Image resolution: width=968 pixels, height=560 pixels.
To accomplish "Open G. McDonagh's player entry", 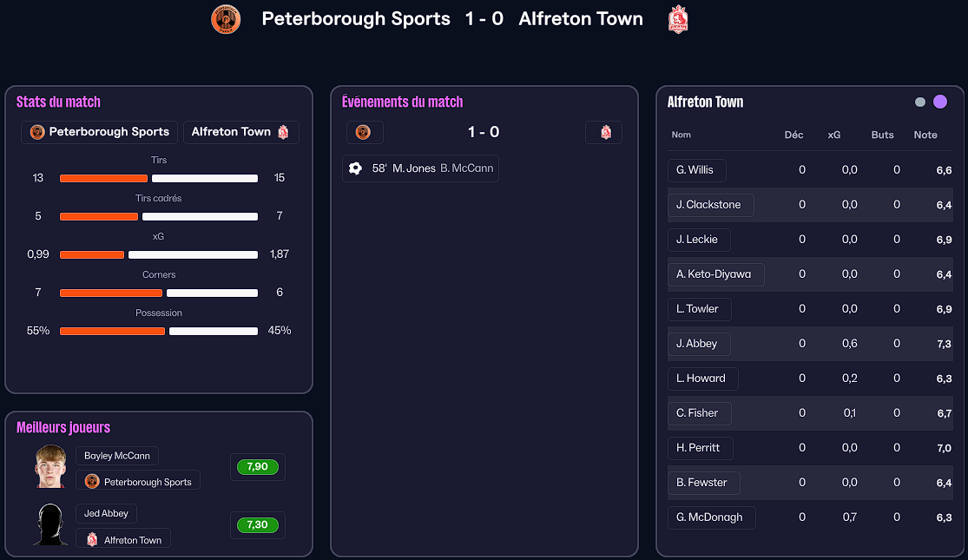I will [x=710, y=517].
